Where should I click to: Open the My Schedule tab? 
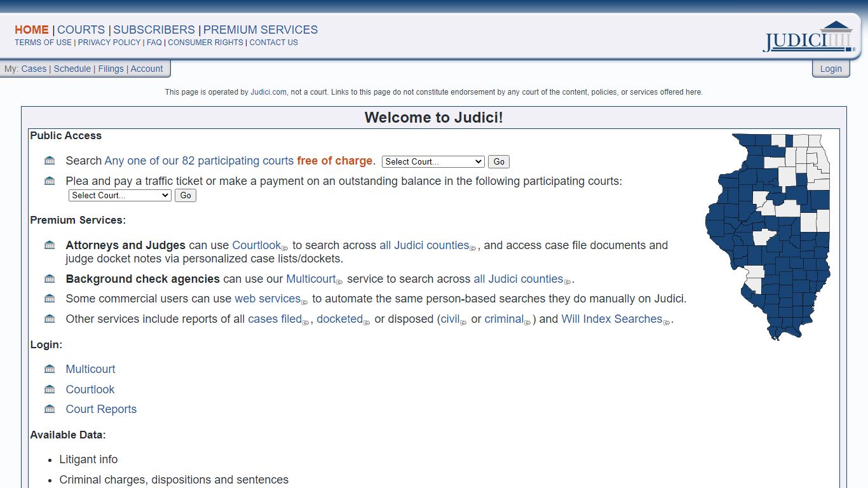tap(72, 69)
